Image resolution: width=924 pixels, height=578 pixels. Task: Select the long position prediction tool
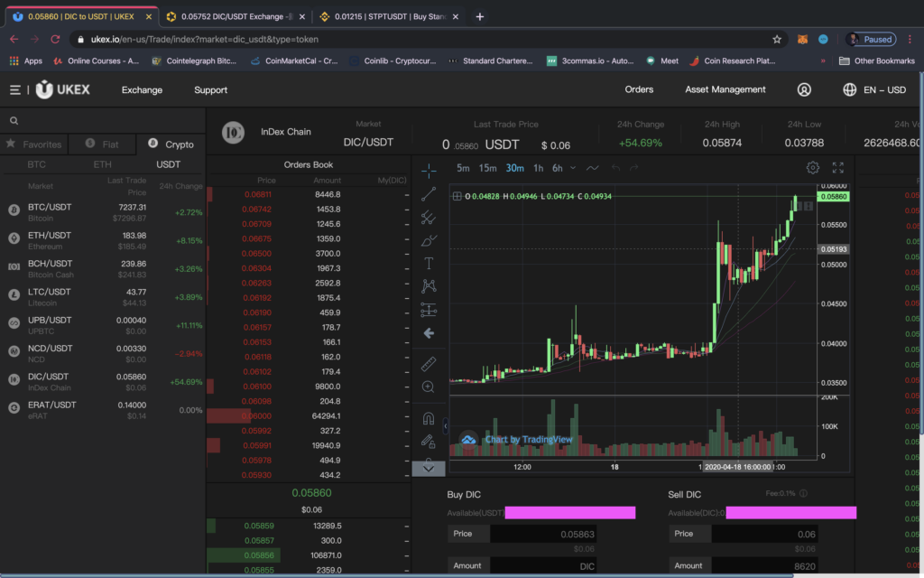pos(429,310)
